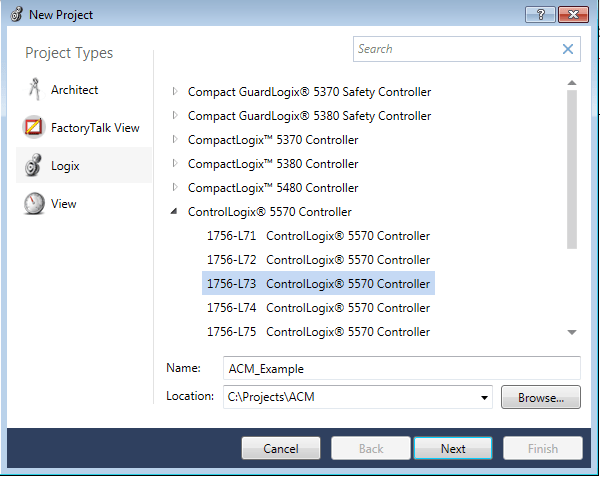
Task: Choose FactoryTalk View project type label
Action: (x=95, y=128)
